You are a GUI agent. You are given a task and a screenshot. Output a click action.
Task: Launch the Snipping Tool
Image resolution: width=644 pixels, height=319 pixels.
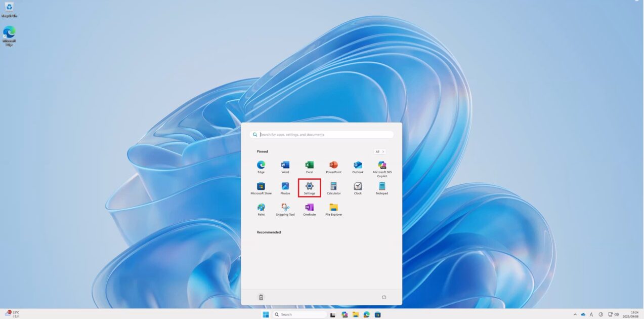pos(285,210)
